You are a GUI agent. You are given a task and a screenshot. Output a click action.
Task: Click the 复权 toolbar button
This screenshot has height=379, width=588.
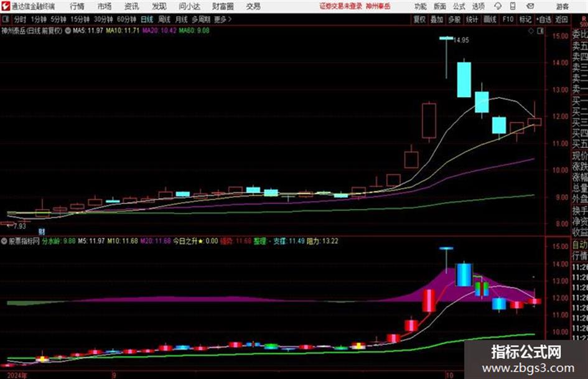click(x=419, y=19)
